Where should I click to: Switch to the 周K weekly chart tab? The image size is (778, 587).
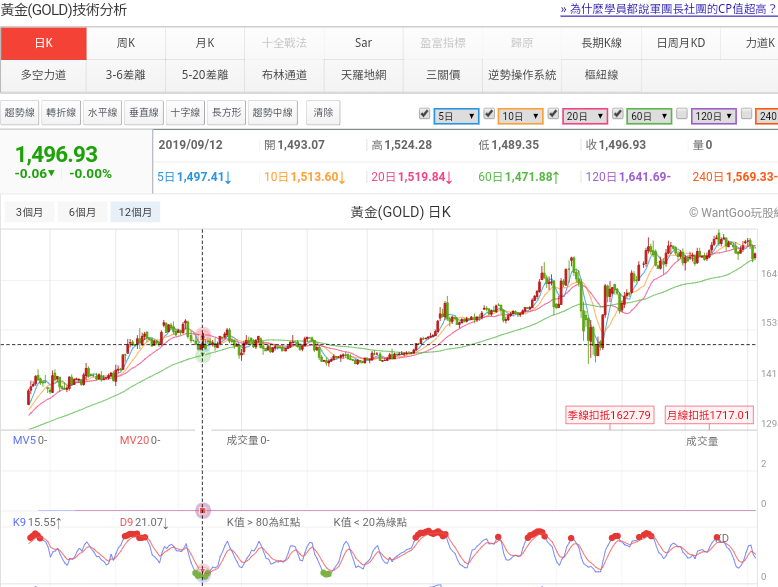[x=126, y=43]
